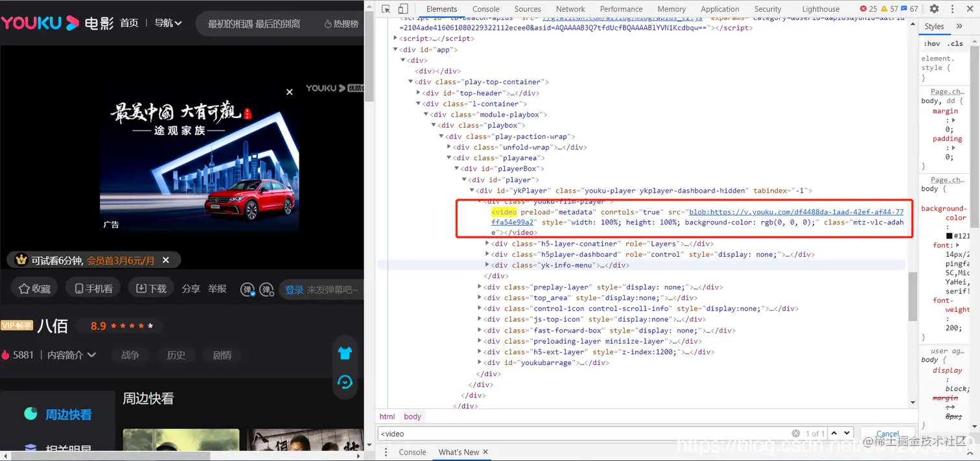Toggle the :hov element state button
The height and width of the screenshot is (461, 980).
pyautogui.click(x=932, y=43)
